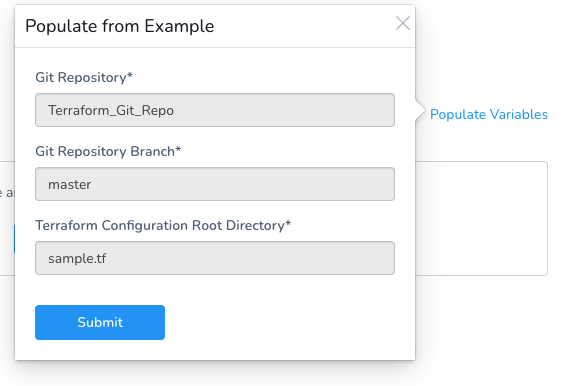
Task: Select the Terraform Configuration Root Directory field
Action: pos(215,258)
